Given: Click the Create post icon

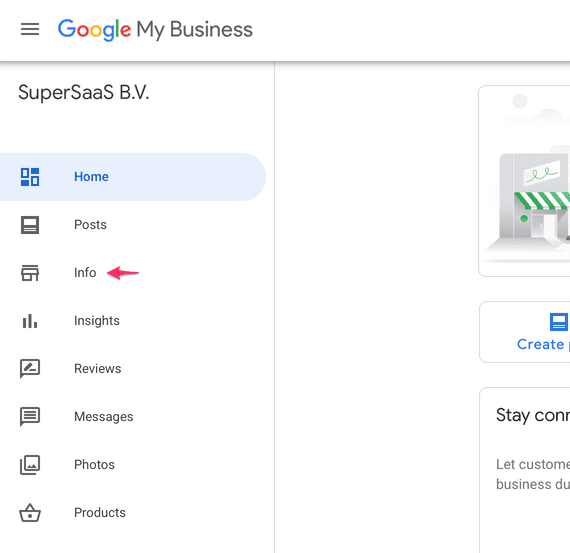Looking at the screenshot, I should coord(559,322).
